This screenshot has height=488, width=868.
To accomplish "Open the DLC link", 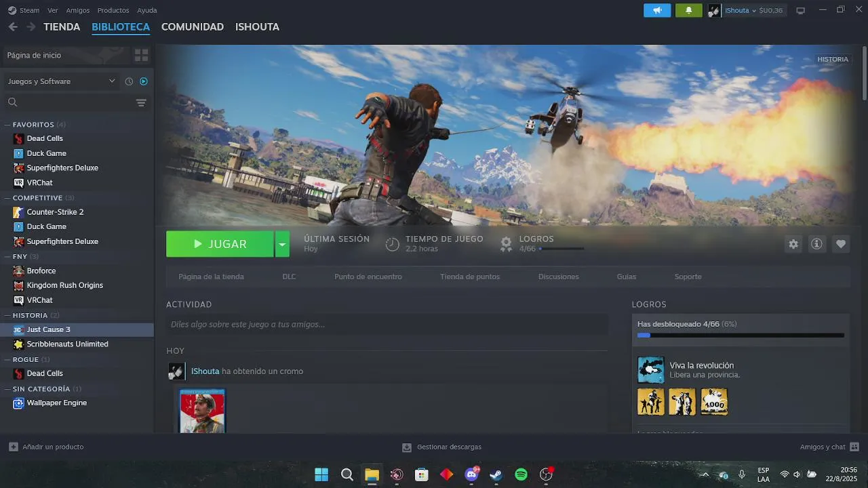I will 289,277.
